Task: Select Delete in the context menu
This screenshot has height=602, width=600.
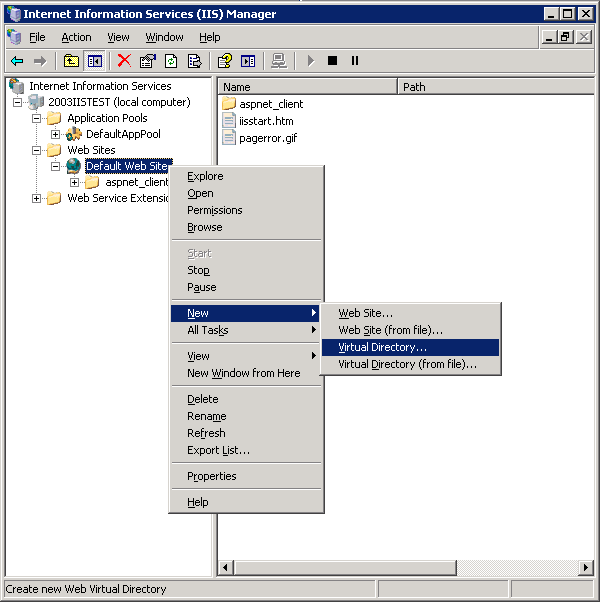Action: tap(246, 399)
